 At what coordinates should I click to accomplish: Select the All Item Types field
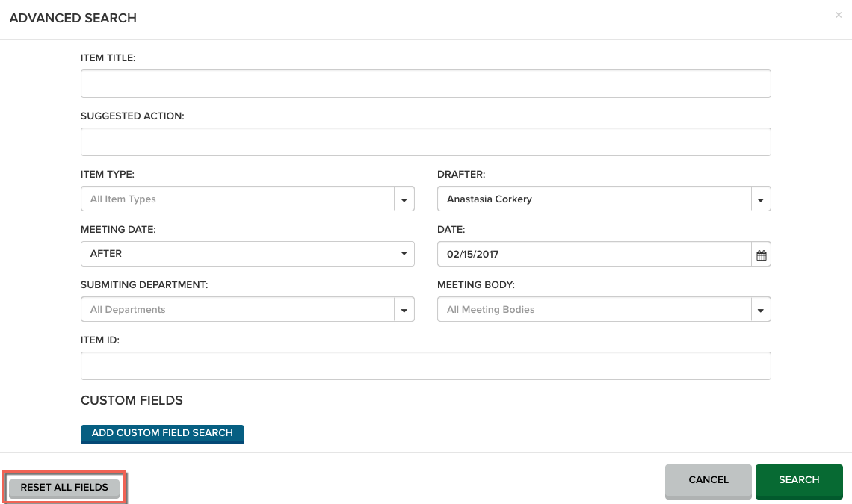237,199
